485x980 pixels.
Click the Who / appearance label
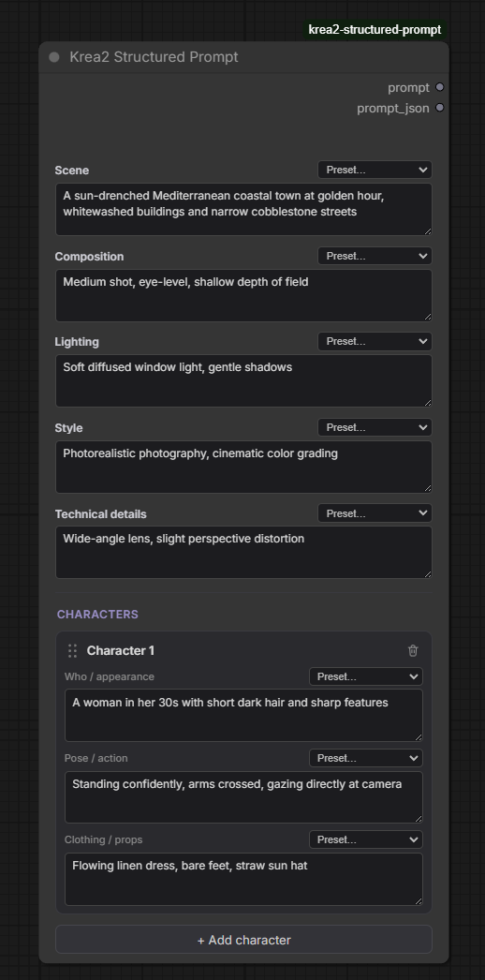click(110, 676)
